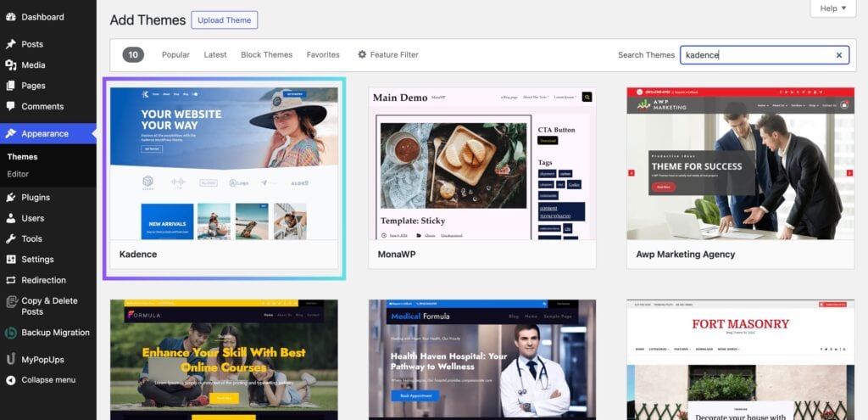Click the Dashboard gauge icon
Screen dimensions: 868x420
pos(10,17)
